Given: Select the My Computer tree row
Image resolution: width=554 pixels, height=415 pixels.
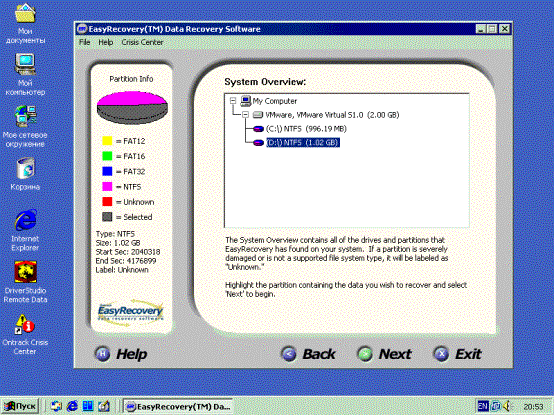Looking at the screenshot, I should pyautogui.click(x=275, y=101).
